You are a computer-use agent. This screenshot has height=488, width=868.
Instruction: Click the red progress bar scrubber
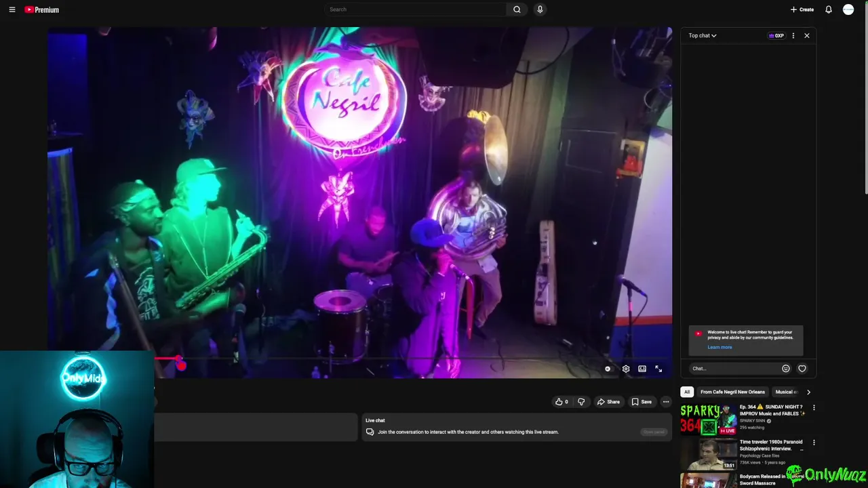click(179, 359)
